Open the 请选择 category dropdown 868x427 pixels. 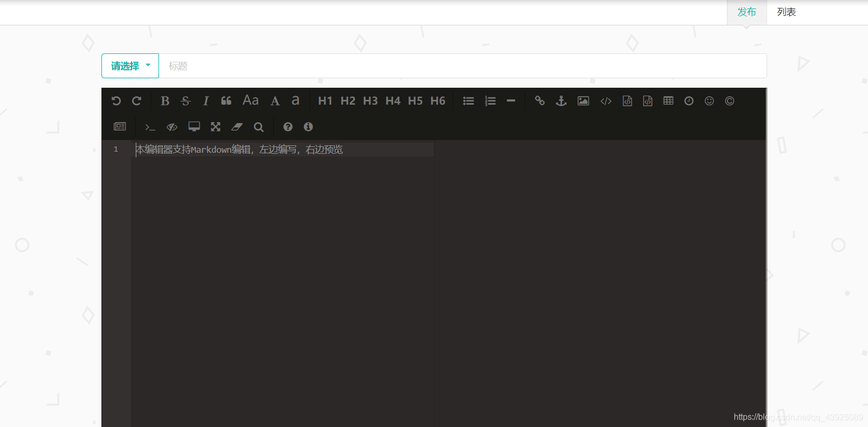coord(130,66)
